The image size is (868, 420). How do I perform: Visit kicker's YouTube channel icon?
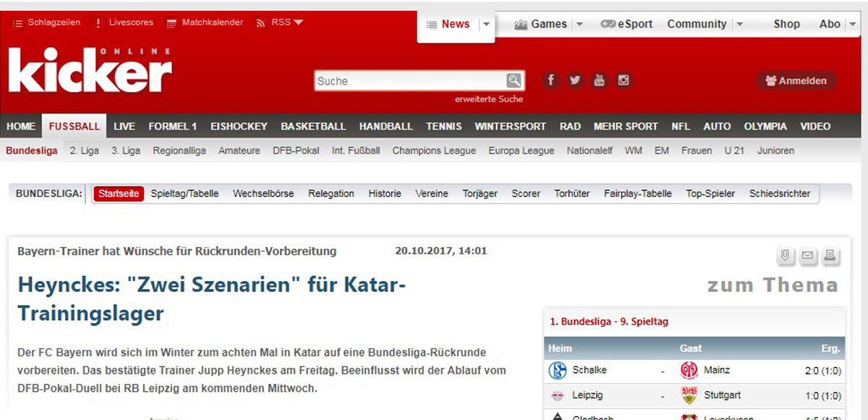pyautogui.click(x=599, y=80)
